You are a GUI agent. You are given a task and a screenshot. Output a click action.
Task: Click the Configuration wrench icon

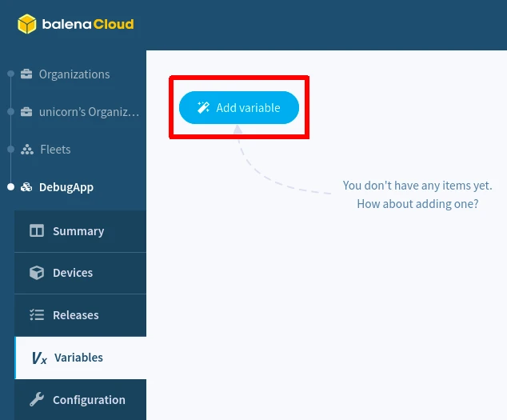pos(37,400)
